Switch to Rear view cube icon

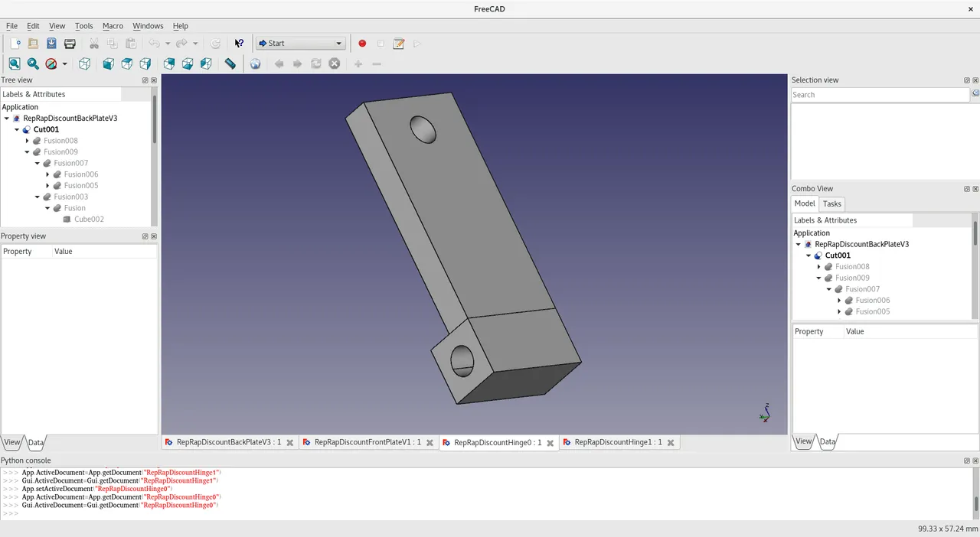pos(168,64)
